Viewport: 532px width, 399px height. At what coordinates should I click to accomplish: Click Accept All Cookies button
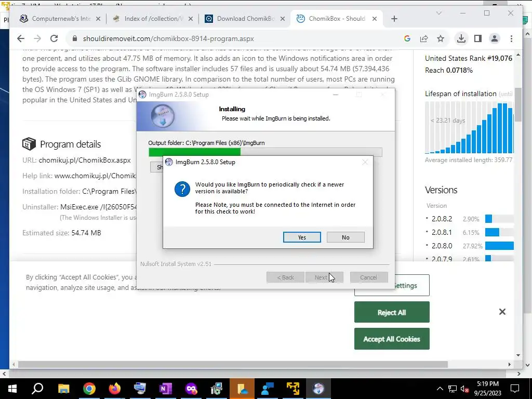392,339
